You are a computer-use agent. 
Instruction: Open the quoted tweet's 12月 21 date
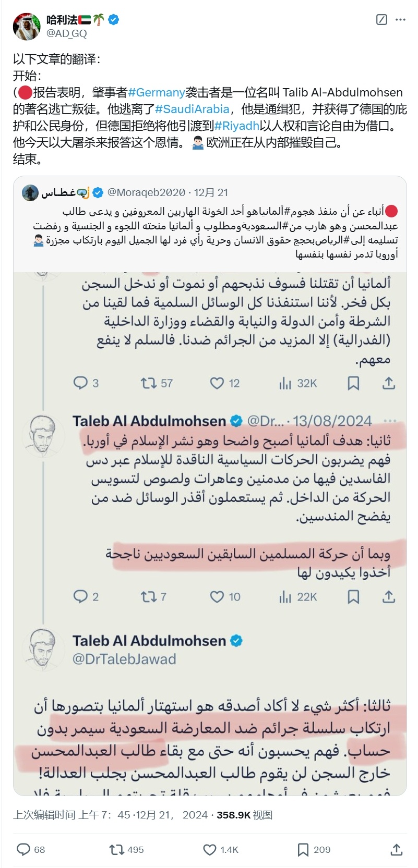pyautogui.click(x=211, y=192)
